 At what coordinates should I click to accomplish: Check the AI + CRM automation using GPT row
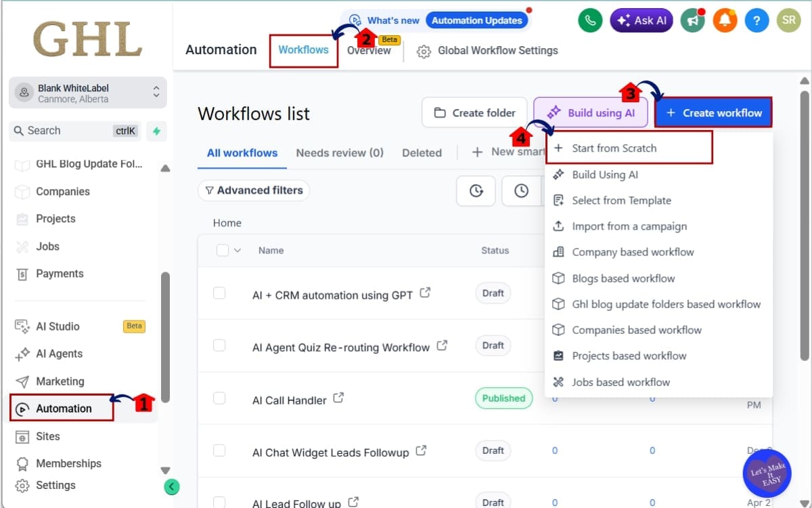pyautogui.click(x=219, y=293)
